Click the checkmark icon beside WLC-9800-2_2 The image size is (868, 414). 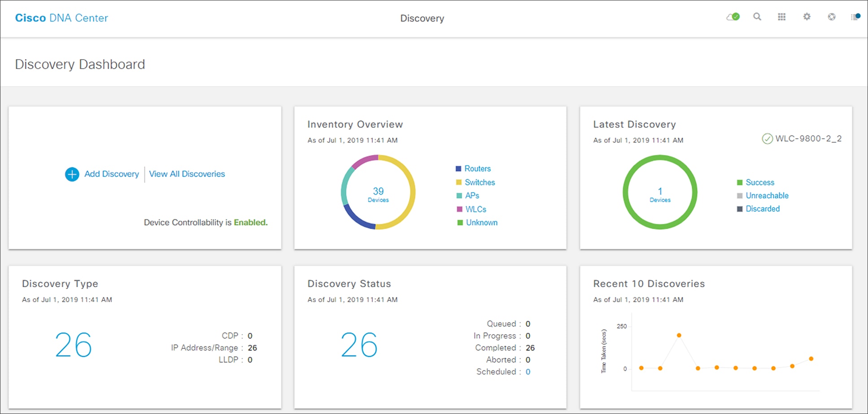coord(767,139)
